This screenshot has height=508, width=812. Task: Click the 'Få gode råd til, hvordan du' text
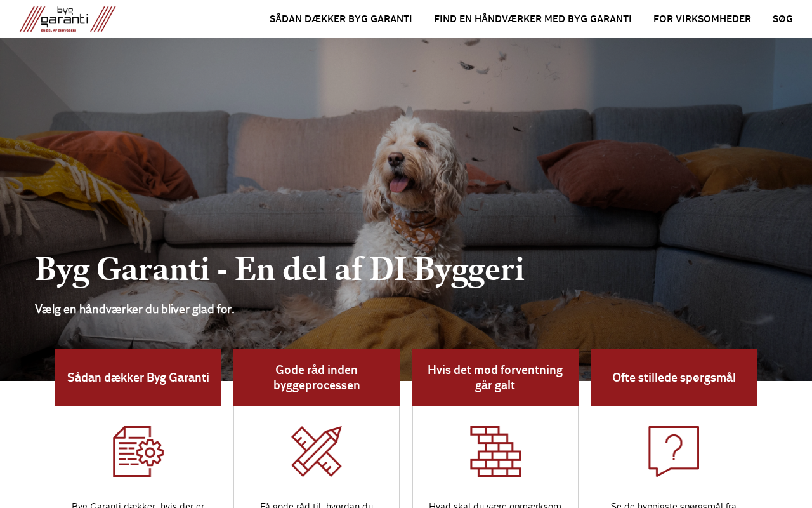tap(317, 505)
